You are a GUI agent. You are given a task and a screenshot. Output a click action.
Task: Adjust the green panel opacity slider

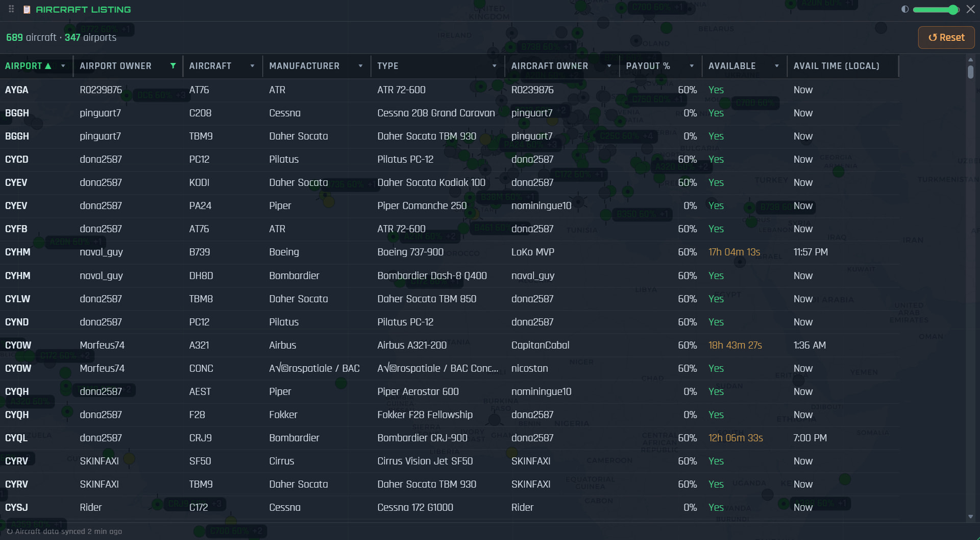click(936, 10)
